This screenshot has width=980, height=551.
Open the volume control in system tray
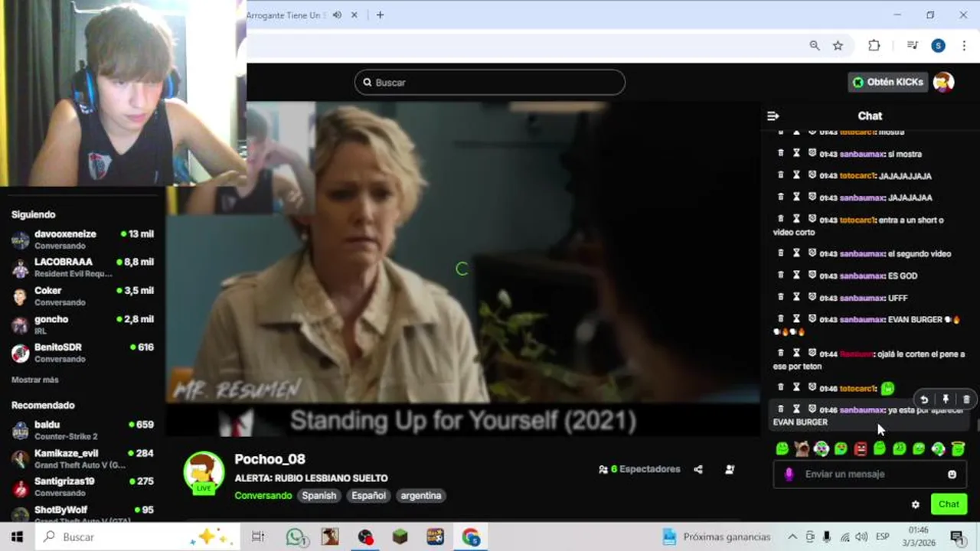[861, 536]
